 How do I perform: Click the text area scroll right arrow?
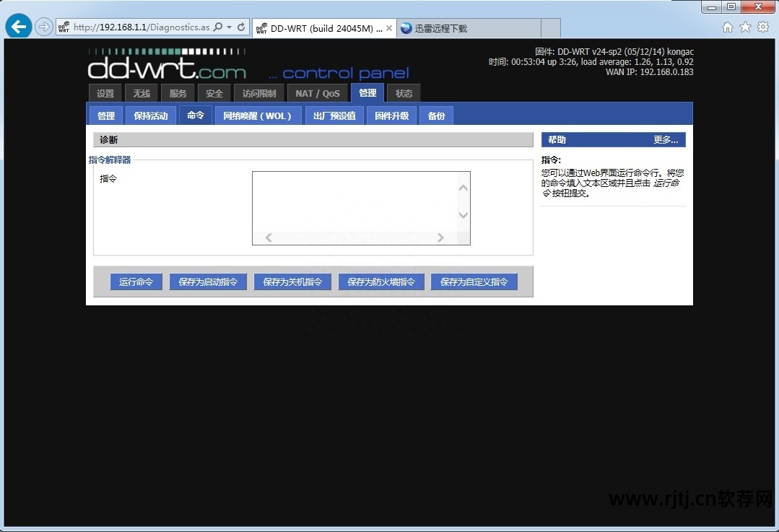click(440, 238)
